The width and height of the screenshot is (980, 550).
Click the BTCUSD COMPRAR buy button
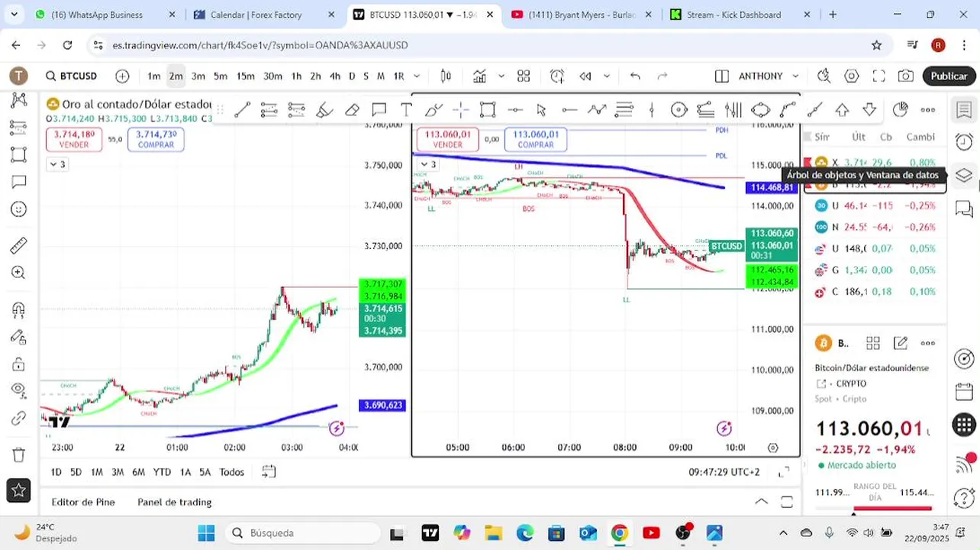pyautogui.click(x=536, y=139)
